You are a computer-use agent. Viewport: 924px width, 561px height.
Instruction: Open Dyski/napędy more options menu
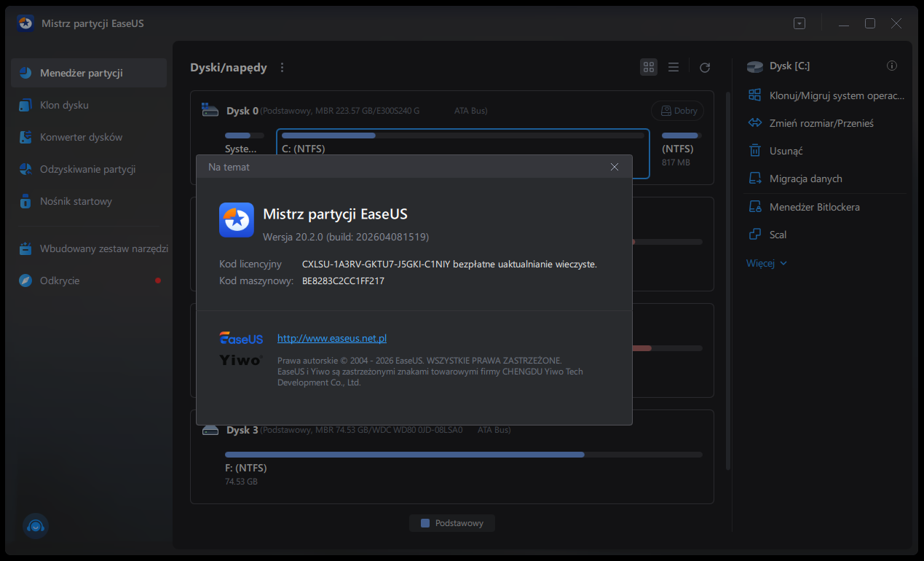click(x=283, y=68)
